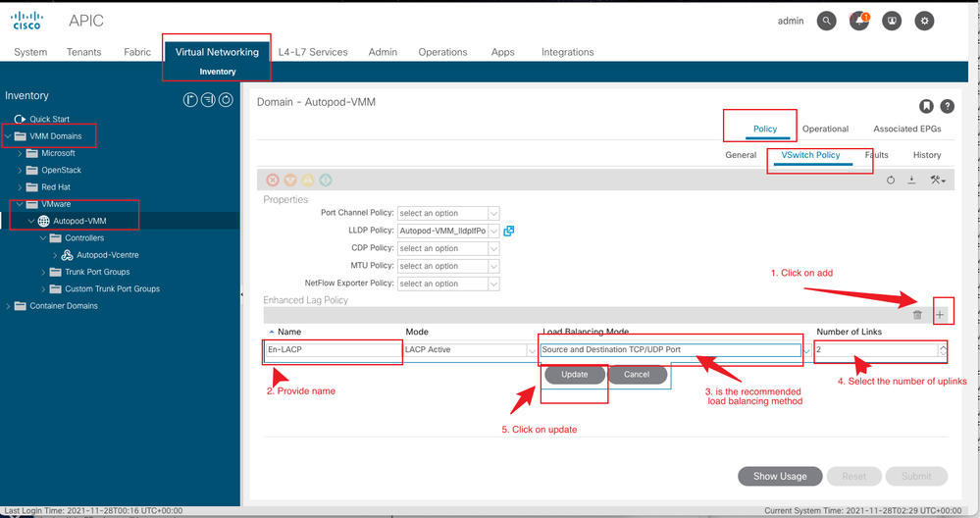
Task: Switch to the History sub-tab
Action: coord(927,155)
